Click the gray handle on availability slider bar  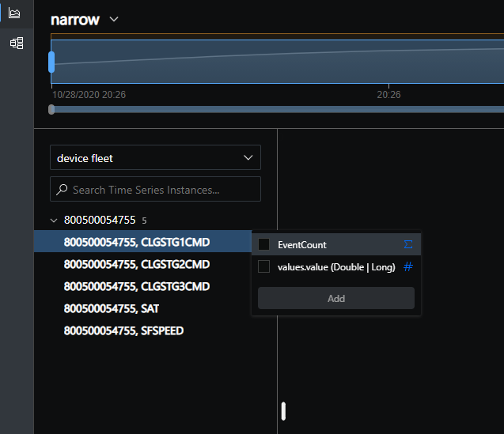[51, 110]
